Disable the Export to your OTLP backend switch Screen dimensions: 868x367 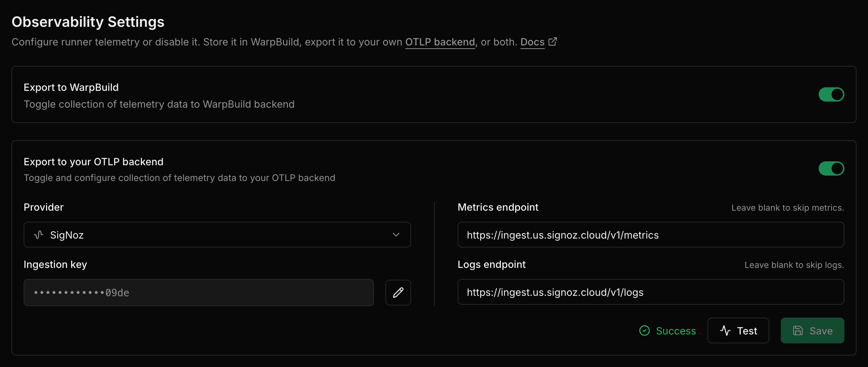pyautogui.click(x=831, y=168)
